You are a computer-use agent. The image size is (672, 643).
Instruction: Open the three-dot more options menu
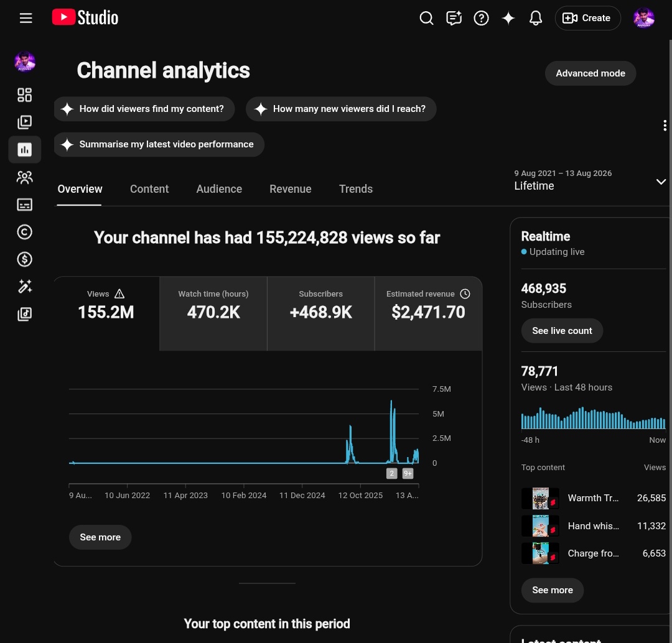[665, 126]
